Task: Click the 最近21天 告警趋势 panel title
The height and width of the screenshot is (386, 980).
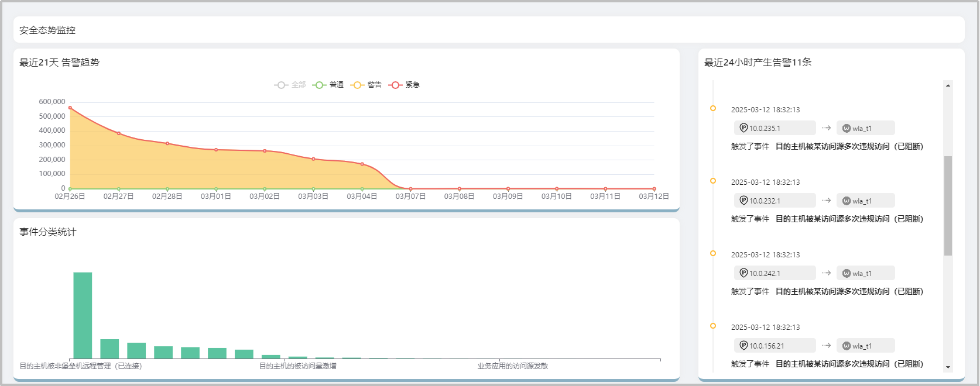Action: pos(59,62)
